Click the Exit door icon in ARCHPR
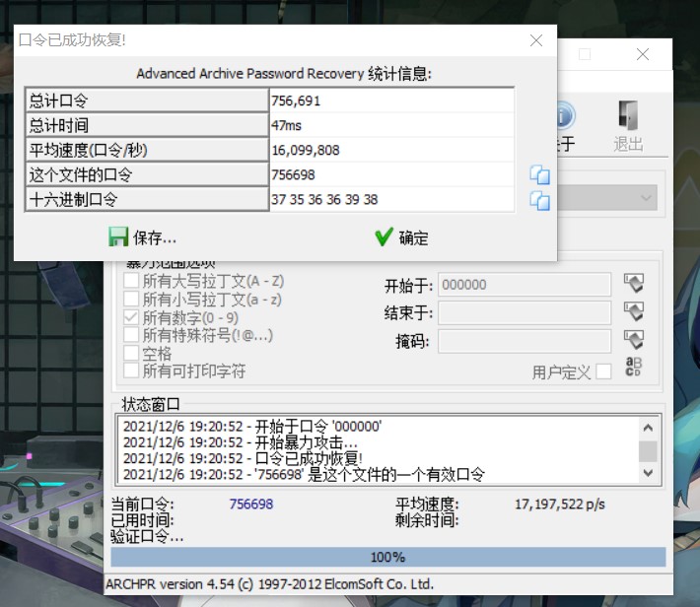The height and width of the screenshot is (607, 700). (628, 115)
